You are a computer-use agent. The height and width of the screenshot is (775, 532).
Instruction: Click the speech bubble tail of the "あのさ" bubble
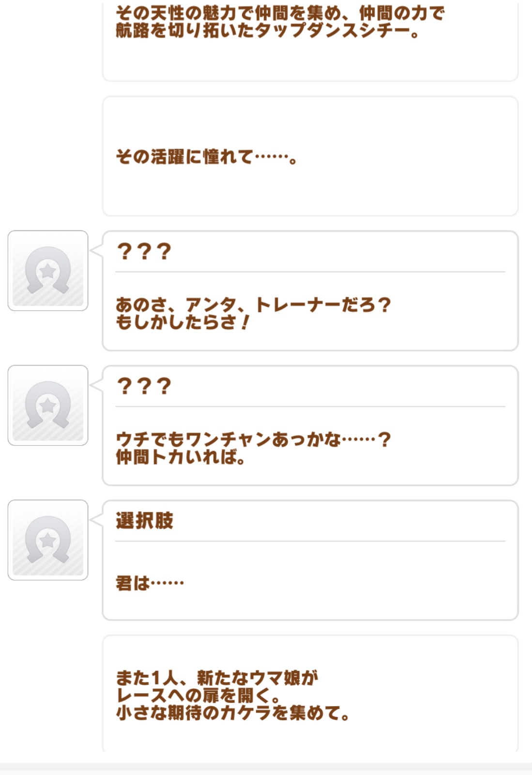coord(96,250)
